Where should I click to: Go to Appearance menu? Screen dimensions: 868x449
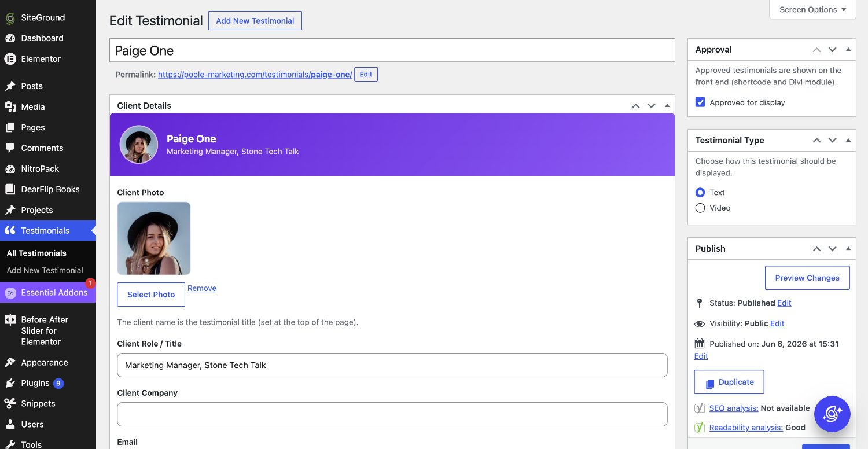[45, 363]
